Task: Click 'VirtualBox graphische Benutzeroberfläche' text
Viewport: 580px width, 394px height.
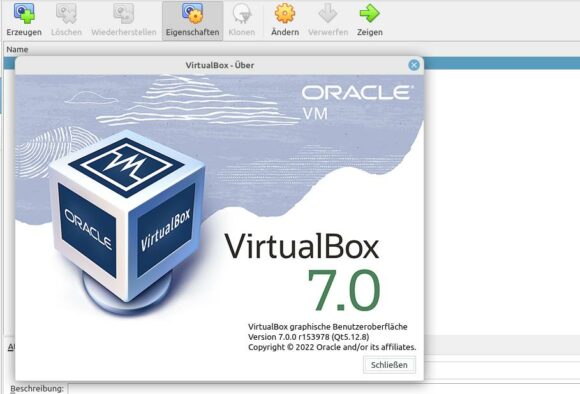Action: (328, 327)
